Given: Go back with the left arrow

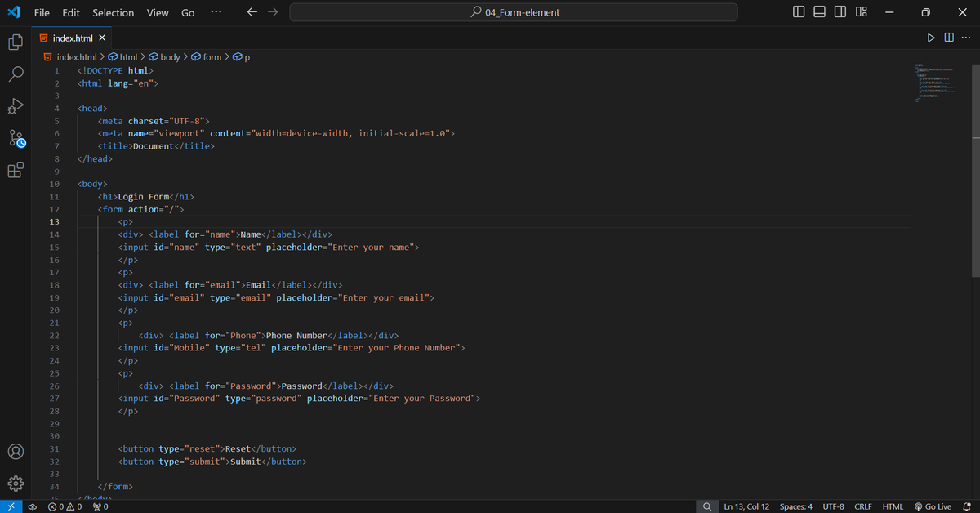Looking at the screenshot, I should 252,12.
